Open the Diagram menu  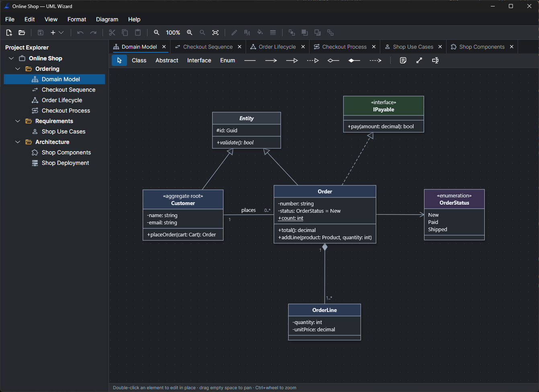coord(107,19)
